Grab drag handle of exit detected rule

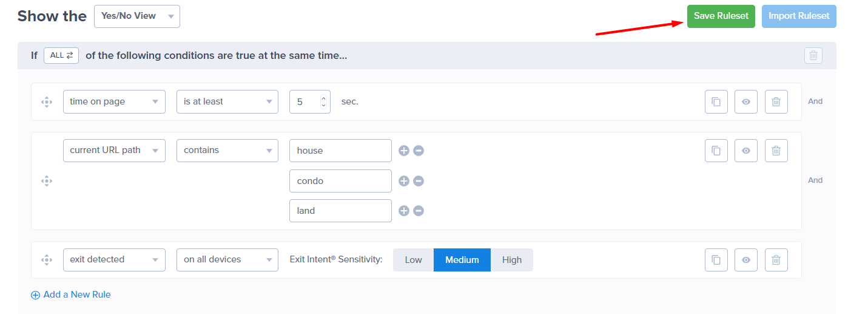47,260
